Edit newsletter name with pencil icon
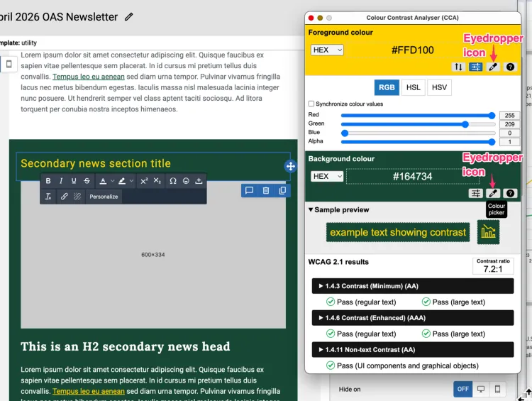The image size is (532, 401). coord(128,16)
